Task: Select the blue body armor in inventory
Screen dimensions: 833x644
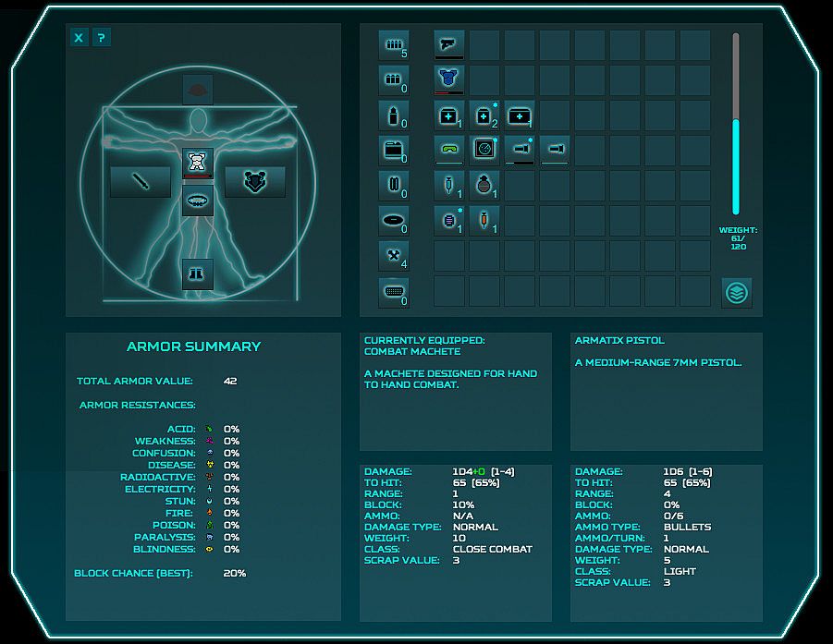Action: click(449, 80)
